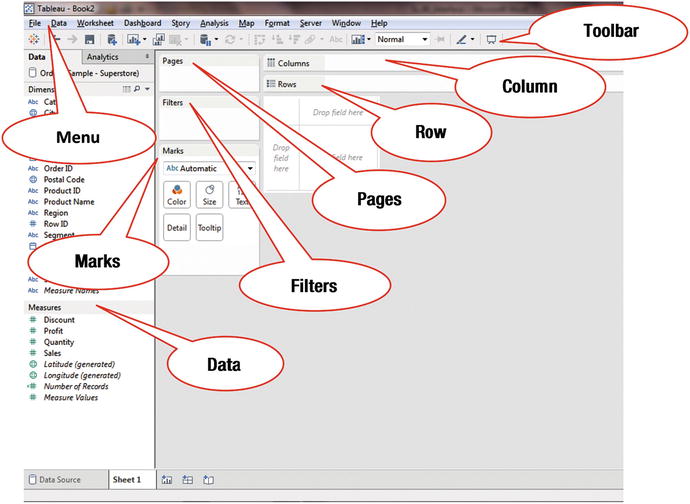
Task: Open the Format menu
Action: tap(277, 23)
